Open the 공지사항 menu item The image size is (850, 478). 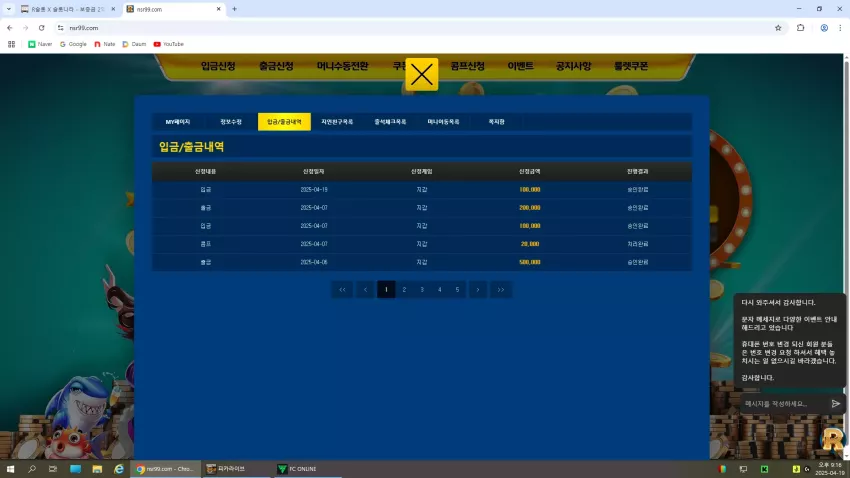[x=573, y=66]
